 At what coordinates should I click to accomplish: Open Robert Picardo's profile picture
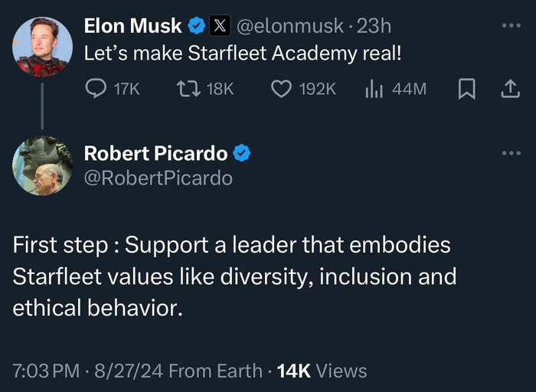[42, 165]
